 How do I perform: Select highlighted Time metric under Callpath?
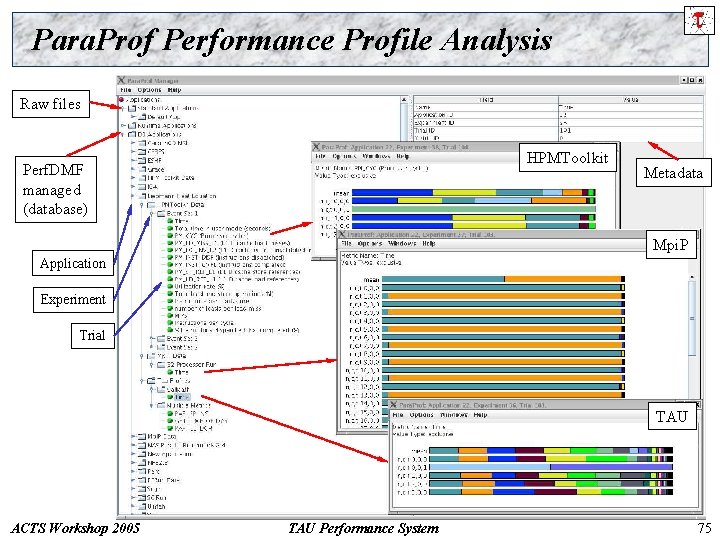[182, 397]
